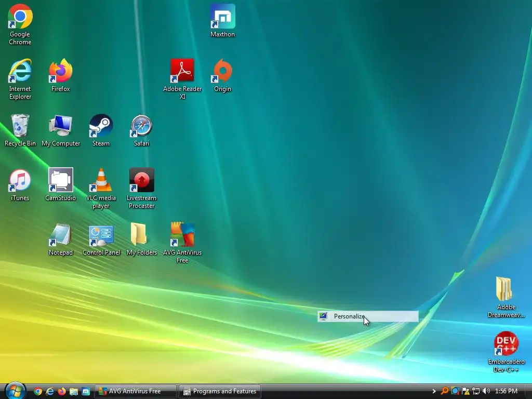This screenshot has height=399, width=532.
Task: Open the flag warning tray icon
Action: click(x=465, y=391)
